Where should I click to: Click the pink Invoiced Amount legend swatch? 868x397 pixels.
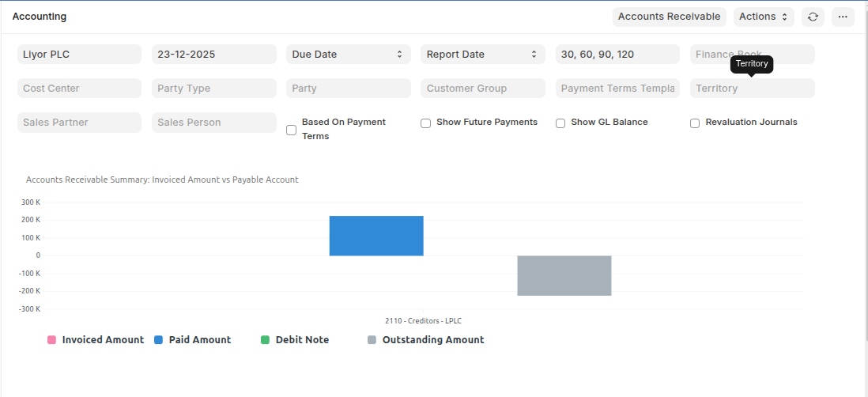51,340
